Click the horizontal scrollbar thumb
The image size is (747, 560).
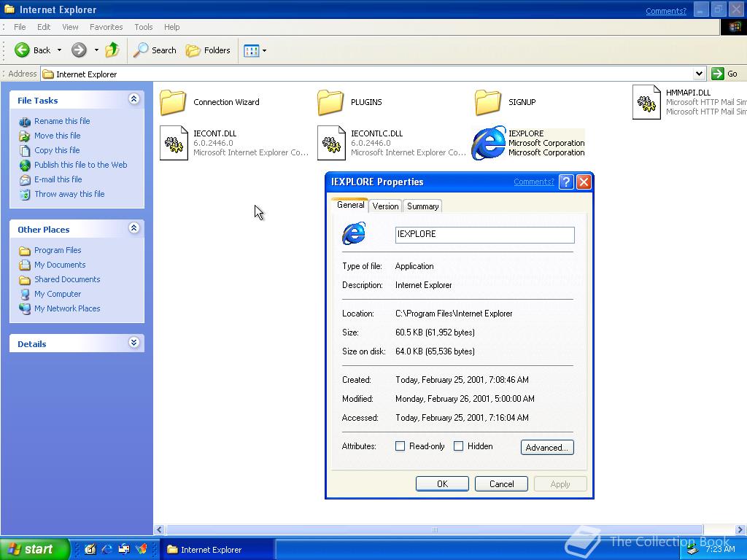434,529
